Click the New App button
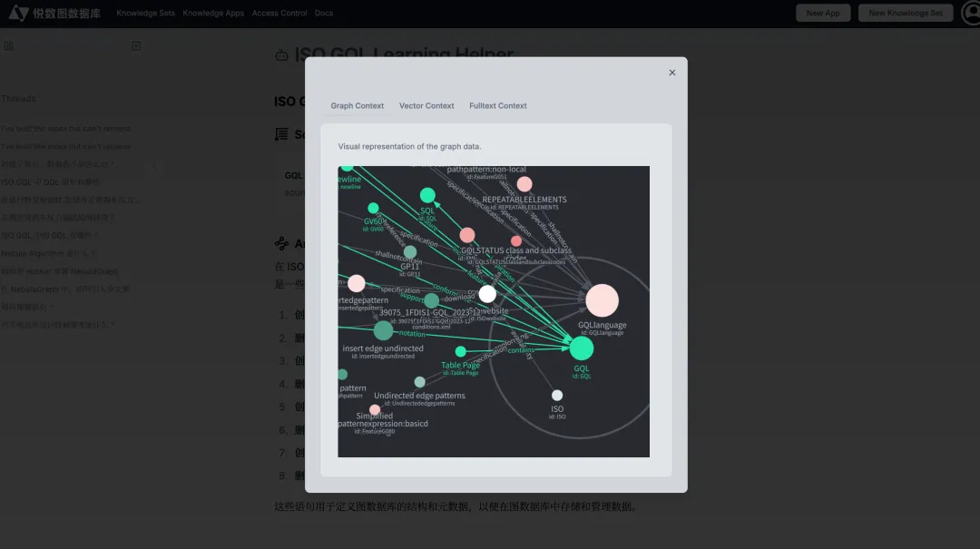Image resolution: width=980 pixels, height=549 pixels. point(823,13)
